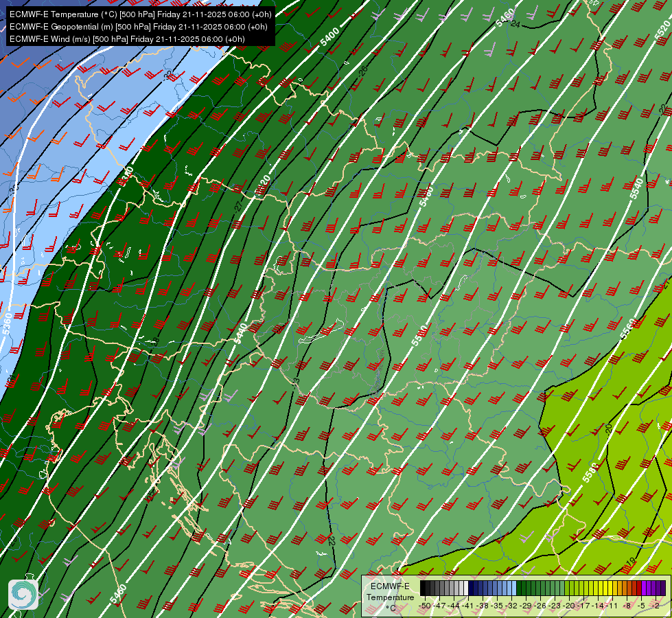Viewport: 672px width, 618px height.
Task: Click the '5440' geopotential contour label
Action: click(x=240, y=333)
